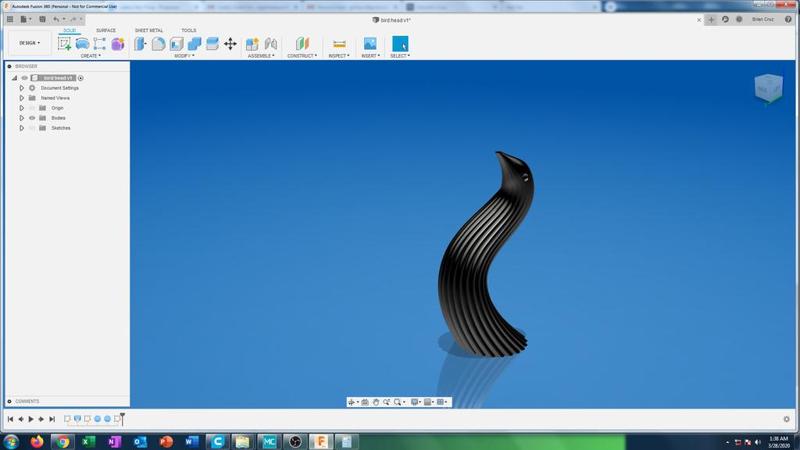Open Display Settings in navigation bar

415,402
